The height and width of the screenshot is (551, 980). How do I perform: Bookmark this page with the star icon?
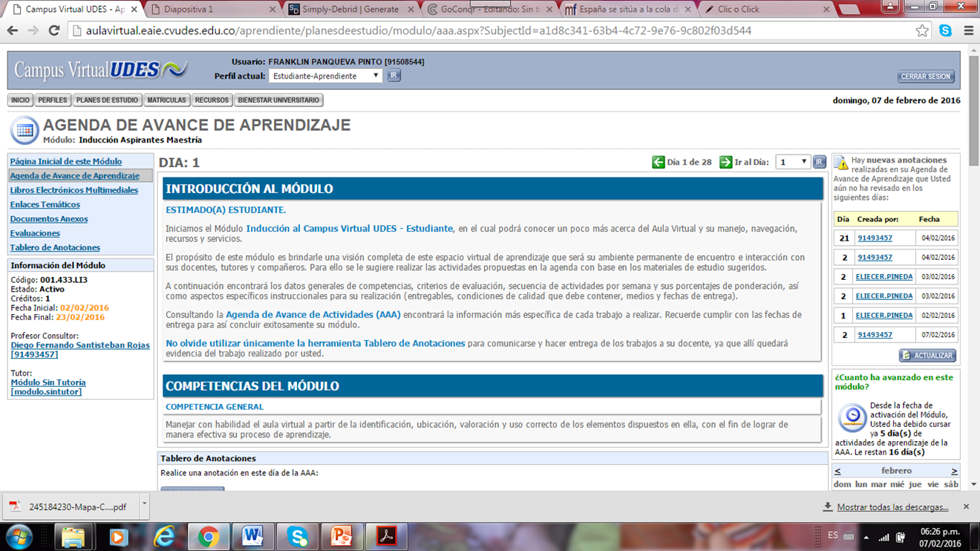(x=922, y=31)
